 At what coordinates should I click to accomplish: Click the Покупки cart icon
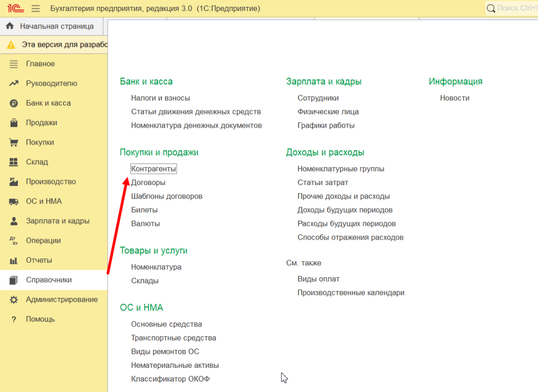14,142
